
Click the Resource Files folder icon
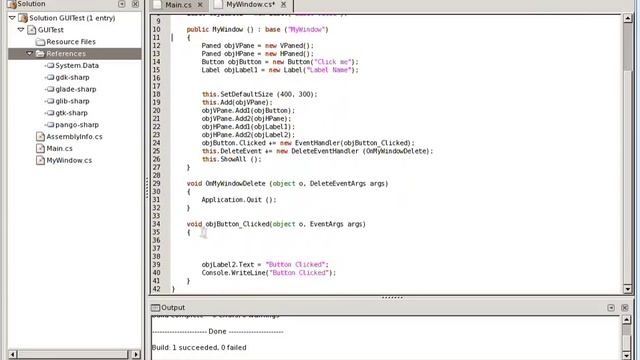[x=40, y=42]
